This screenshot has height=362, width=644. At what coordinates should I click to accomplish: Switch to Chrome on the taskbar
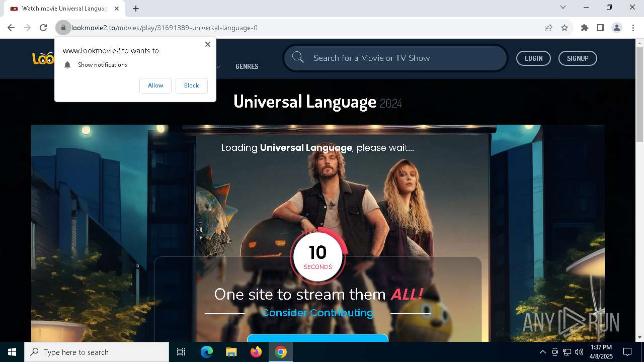(281, 352)
